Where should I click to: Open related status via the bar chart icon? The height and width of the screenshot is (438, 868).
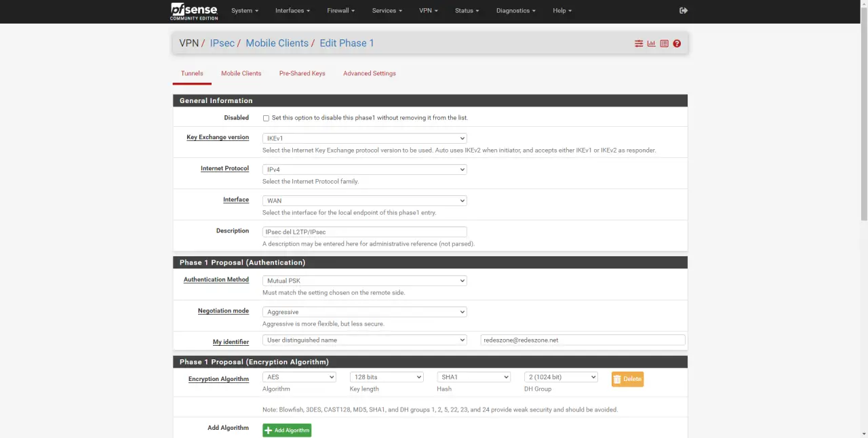pyautogui.click(x=651, y=43)
